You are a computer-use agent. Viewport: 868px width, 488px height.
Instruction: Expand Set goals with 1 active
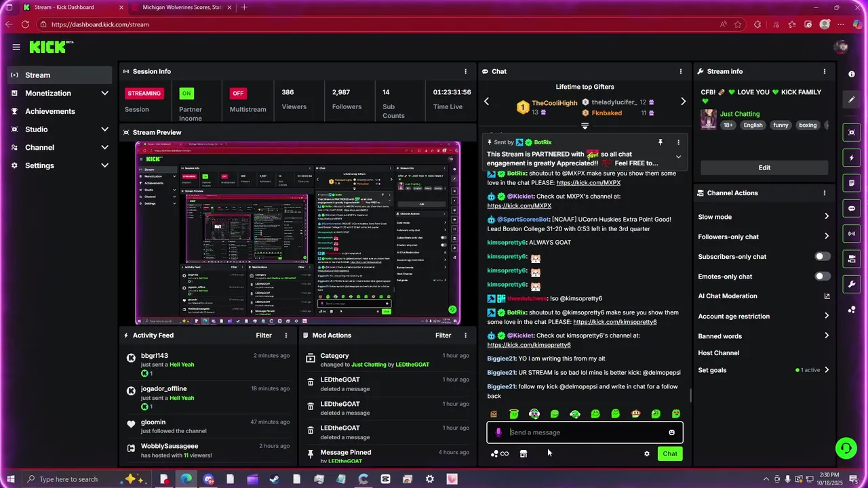click(x=827, y=370)
